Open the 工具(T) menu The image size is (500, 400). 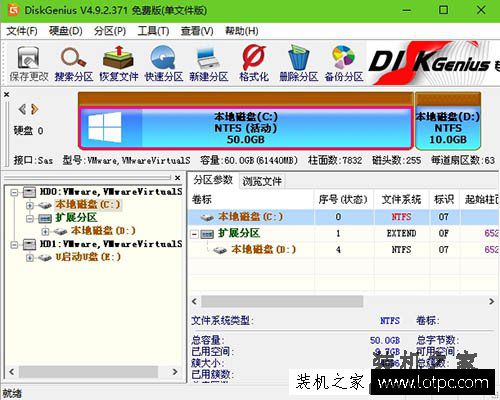coord(153,31)
